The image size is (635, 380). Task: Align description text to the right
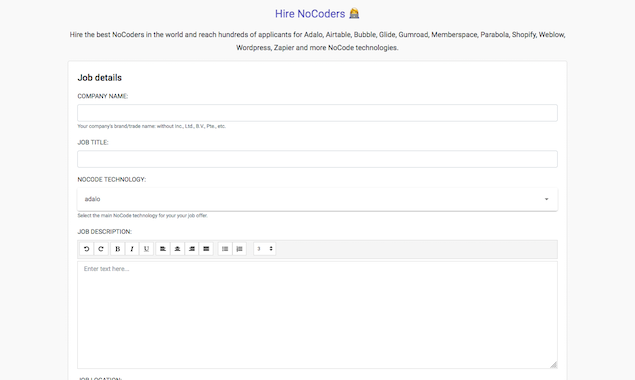pyautogui.click(x=192, y=249)
